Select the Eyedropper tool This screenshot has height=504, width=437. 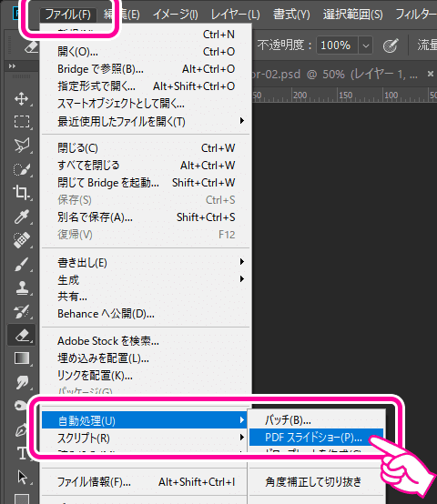[x=22, y=217]
